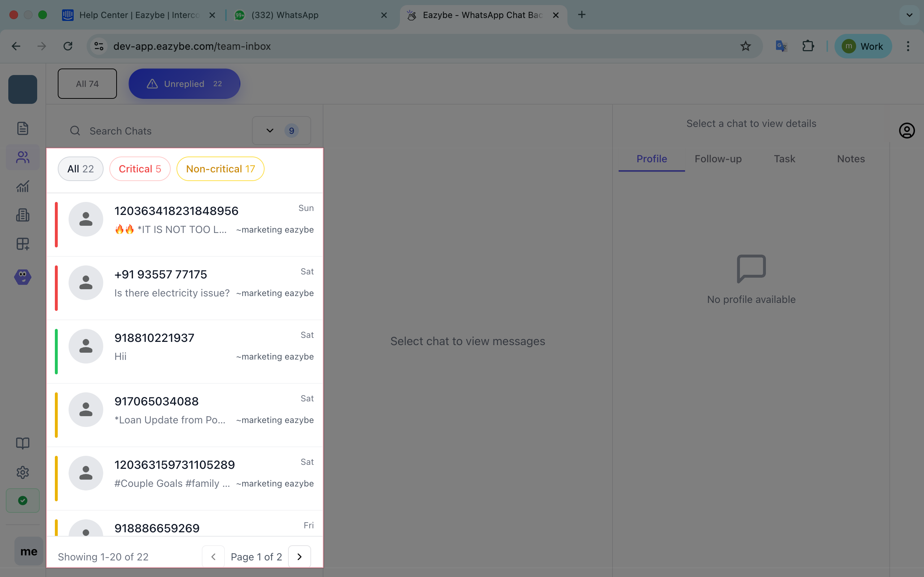924x577 pixels.
Task: Open the book guide icon in sidebar
Action: [22, 443]
